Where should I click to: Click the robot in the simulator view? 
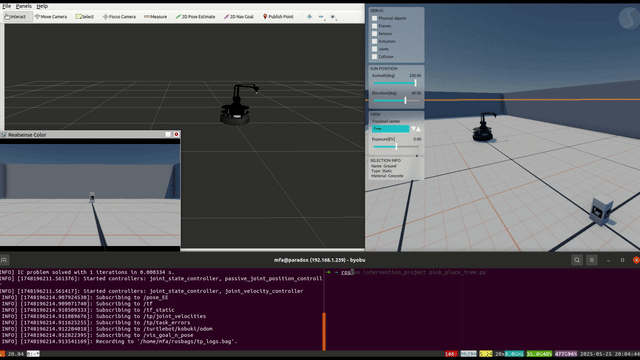click(x=483, y=127)
